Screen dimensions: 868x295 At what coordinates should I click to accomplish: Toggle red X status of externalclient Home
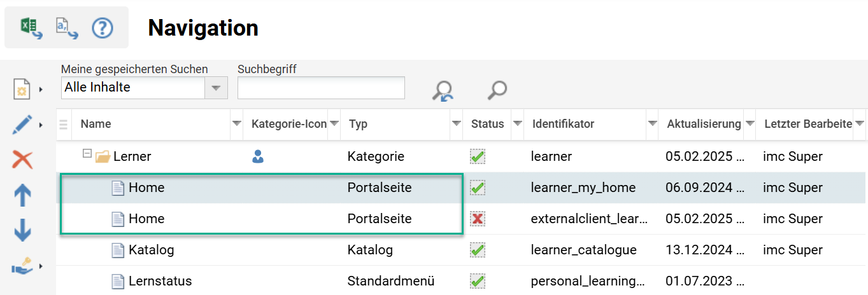478,219
